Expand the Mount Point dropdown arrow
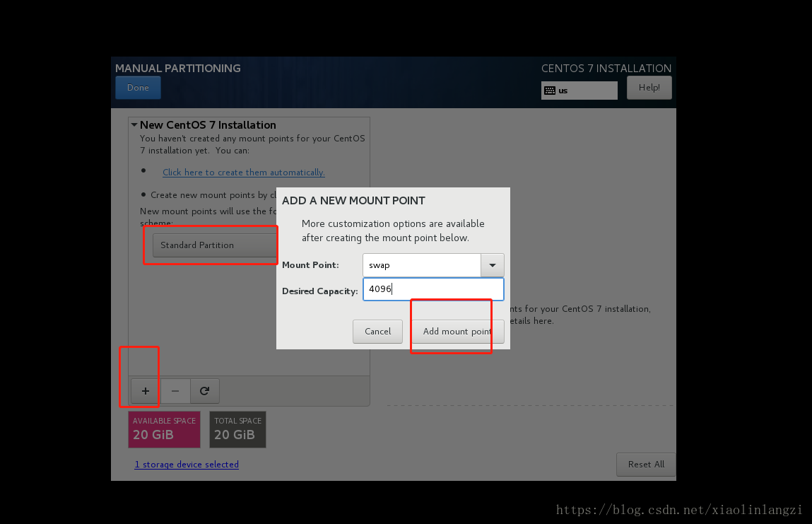812x524 pixels. pyautogui.click(x=493, y=265)
